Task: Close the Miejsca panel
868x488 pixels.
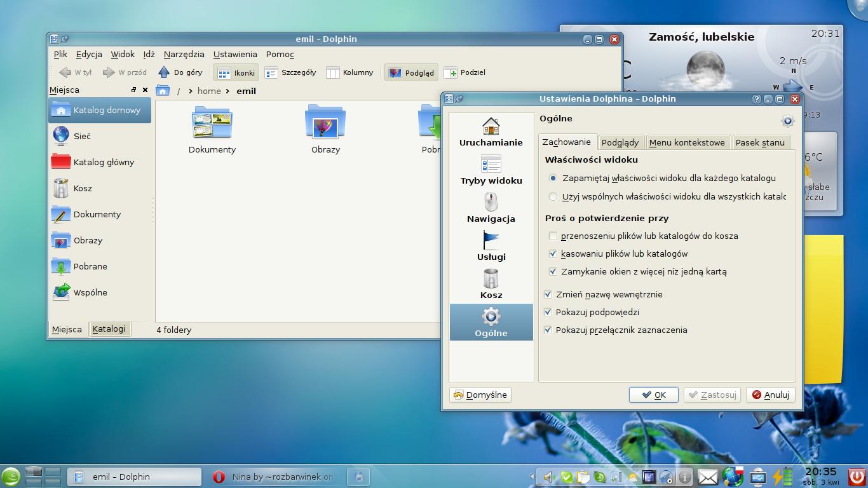Action: [x=145, y=90]
